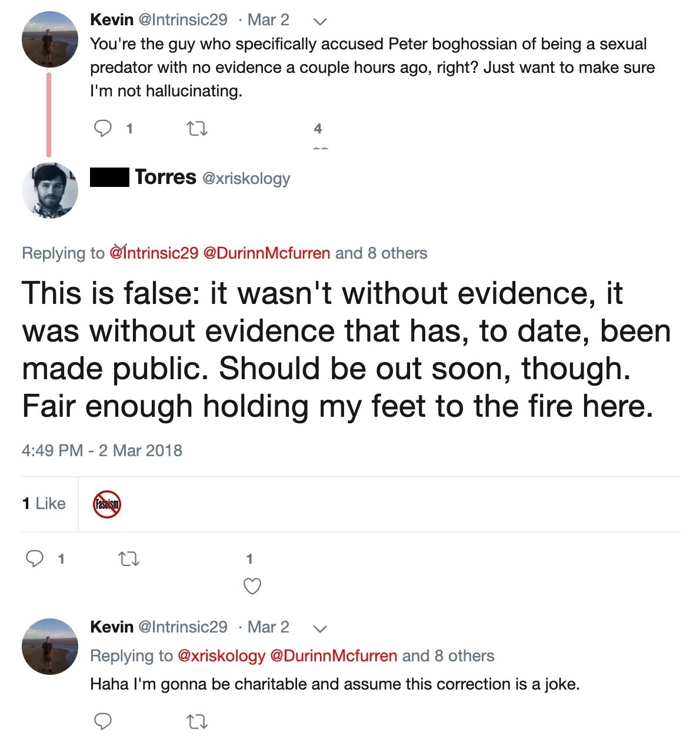Expand the options chevron on Kevin's bottom tweet
The image size is (700, 736).
click(320, 628)
